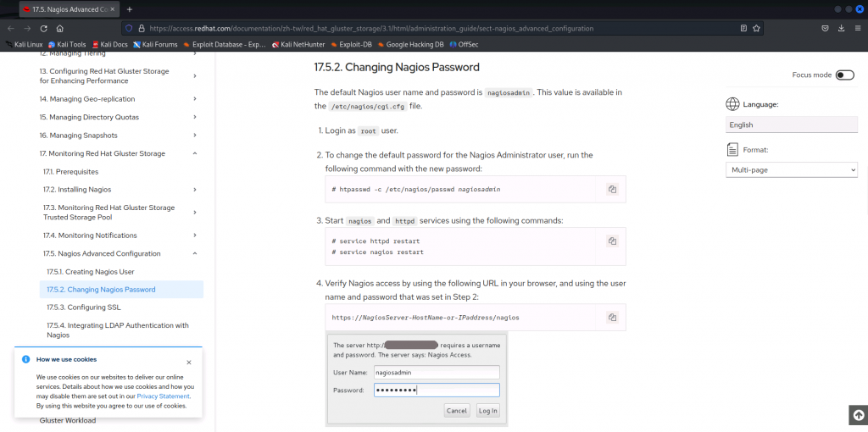Expand 15. Managing Directory Quotas chevron
The width and height of the screenshot is (868, 432).
(195, 117)
